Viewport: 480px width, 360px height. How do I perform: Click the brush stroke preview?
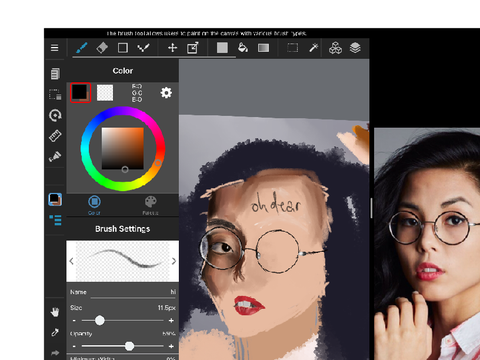(123, 261)
